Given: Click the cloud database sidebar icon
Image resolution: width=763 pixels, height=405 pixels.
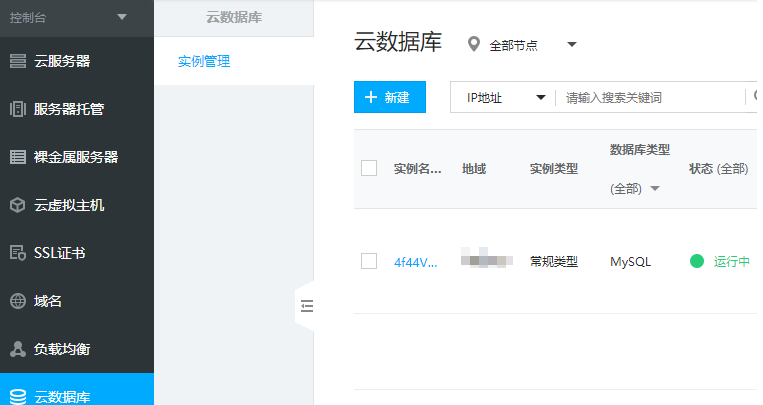Looking at the screenshot, I should tap(17, 396).
